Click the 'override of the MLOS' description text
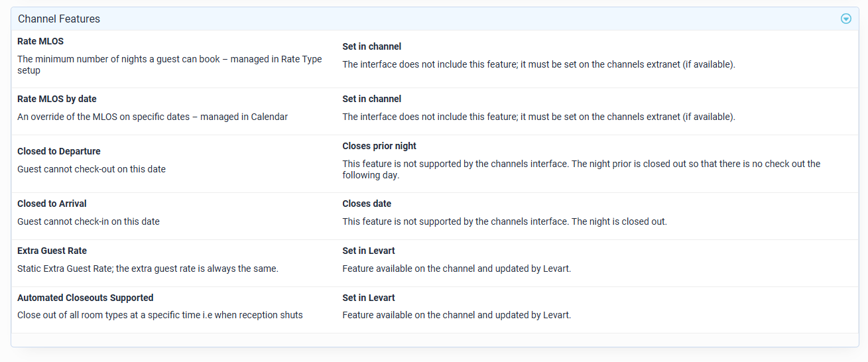 [x=153, y=117]
